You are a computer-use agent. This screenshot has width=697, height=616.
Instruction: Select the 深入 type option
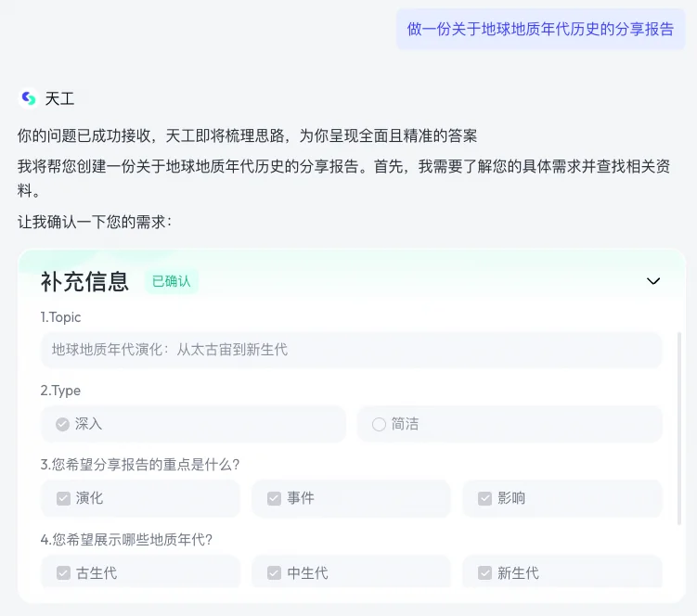63,424
